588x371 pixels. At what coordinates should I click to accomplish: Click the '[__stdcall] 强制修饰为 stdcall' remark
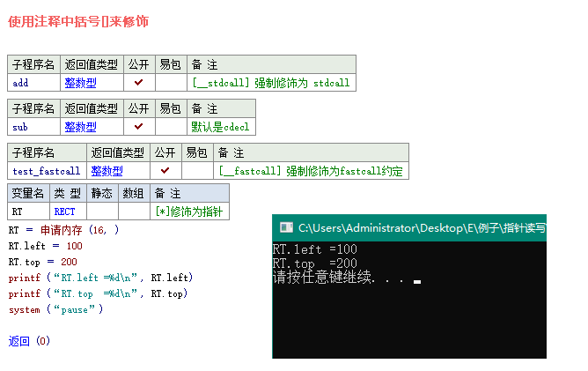[271, 83]
